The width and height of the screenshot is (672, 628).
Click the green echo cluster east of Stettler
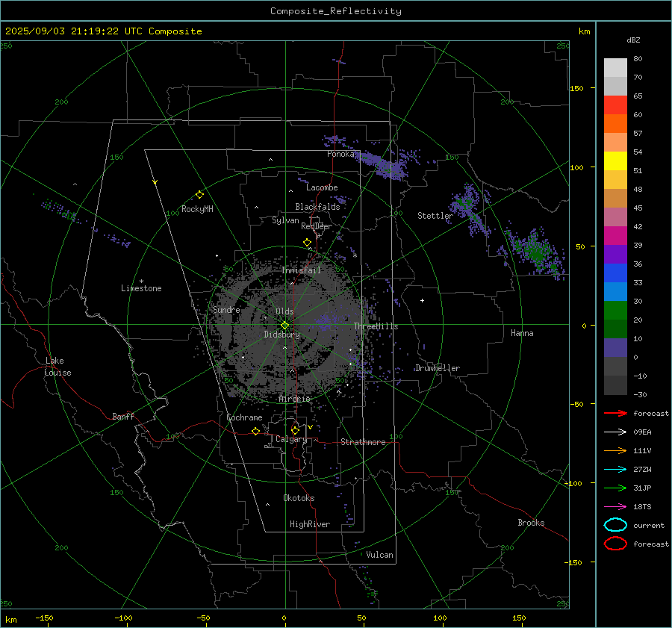535,251
